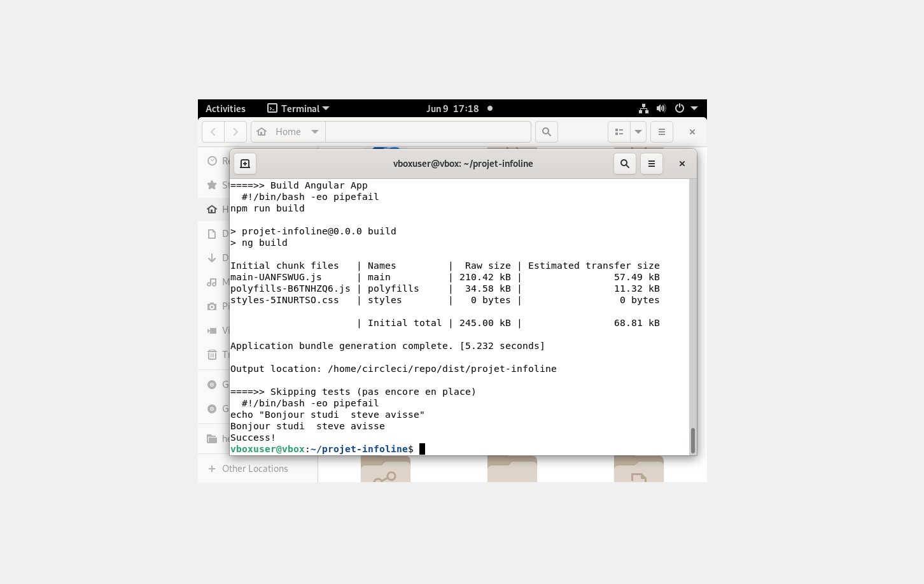
Task: Expand the system menu arrow beside power icon
Action: 694,109
